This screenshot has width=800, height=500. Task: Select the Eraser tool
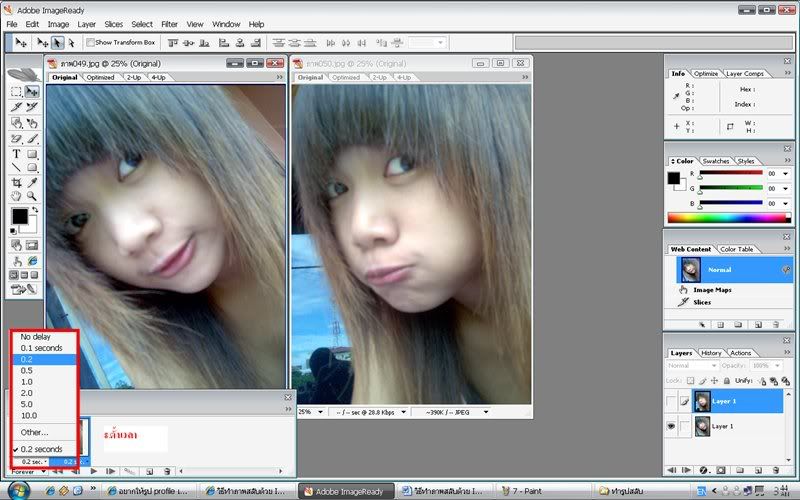[16, 138]
